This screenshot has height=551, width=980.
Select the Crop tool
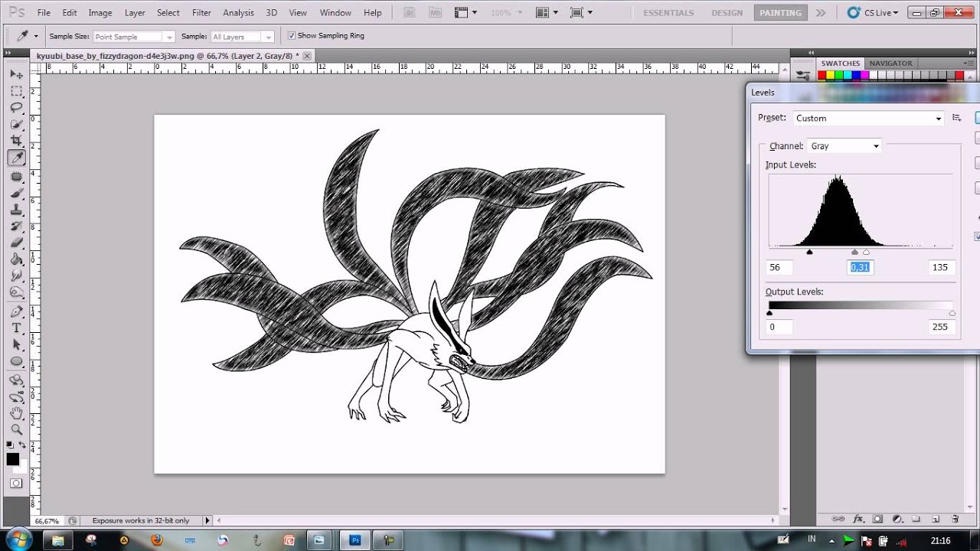coord(16,142)
